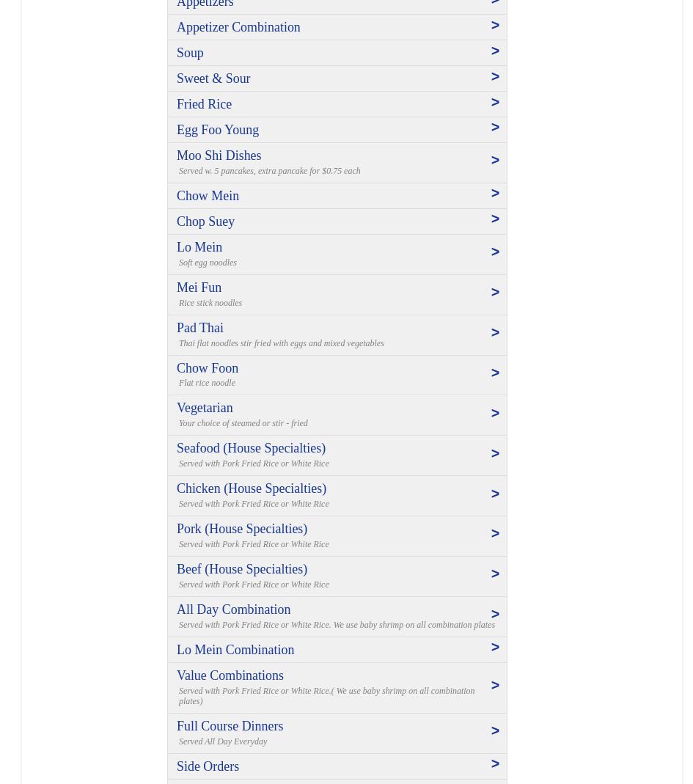Click the arrow icon for Sweet & Sour

click(x=495, y=77)
